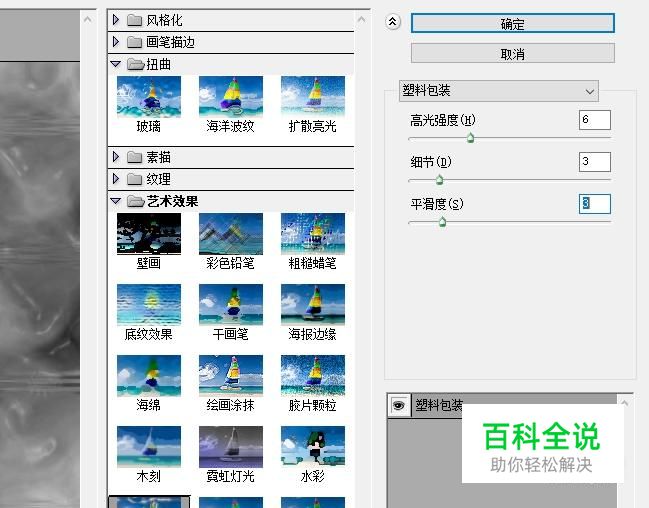The width and height of the screenshot is (649, 508).
Task: Focus the 平滑度 value field
Action: pos(595,204)
